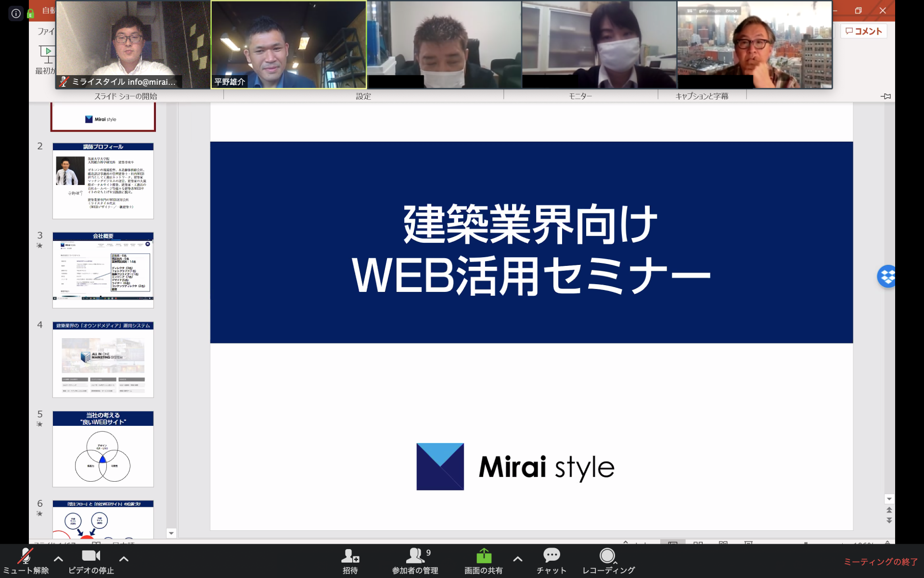Click animation star icon beside slide 5
The width and height of the screenshot is (924, 578).
click(x=40, y=424)
